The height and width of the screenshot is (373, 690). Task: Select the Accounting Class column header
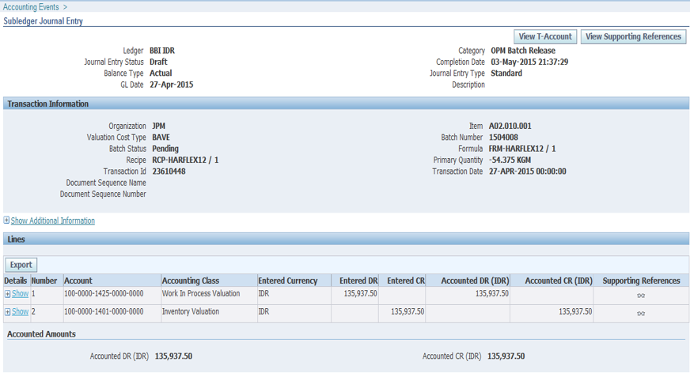(x=191, y=281)
